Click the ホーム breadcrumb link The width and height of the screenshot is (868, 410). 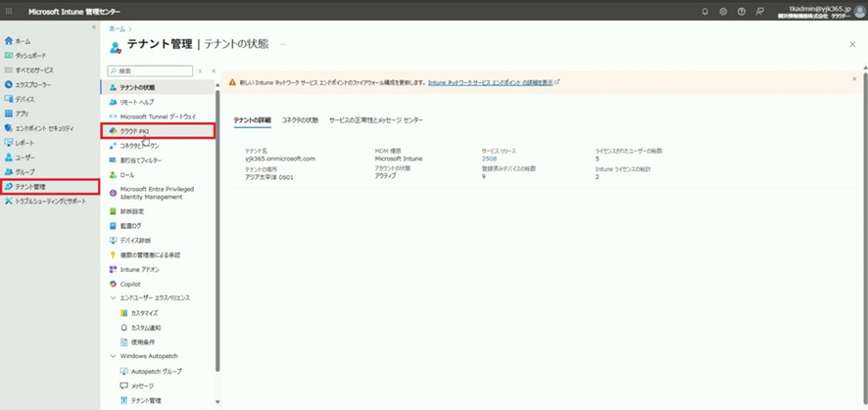click(117, 30)
